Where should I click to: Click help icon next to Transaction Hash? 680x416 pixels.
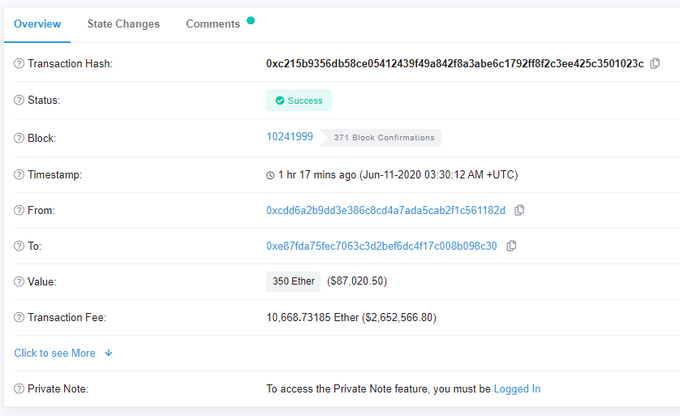(19, 63)
